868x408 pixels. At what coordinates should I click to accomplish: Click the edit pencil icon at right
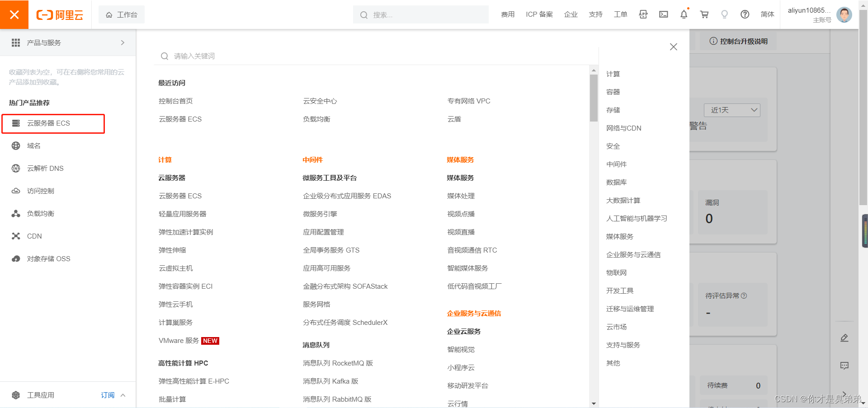(x=844, y=338)
